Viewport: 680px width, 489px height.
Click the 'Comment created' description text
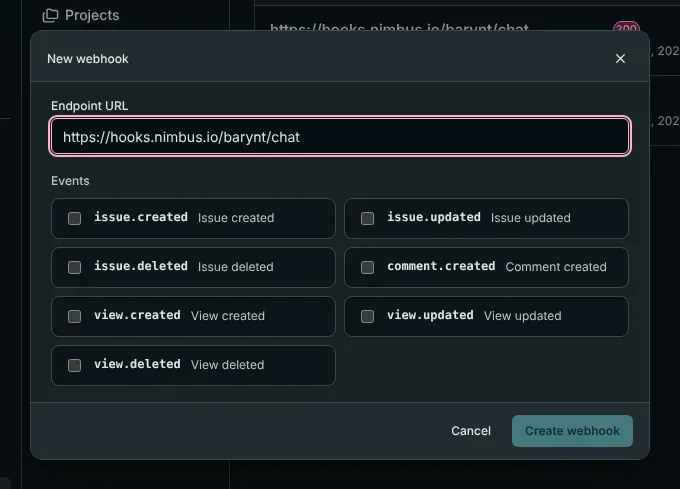point(556,267)
